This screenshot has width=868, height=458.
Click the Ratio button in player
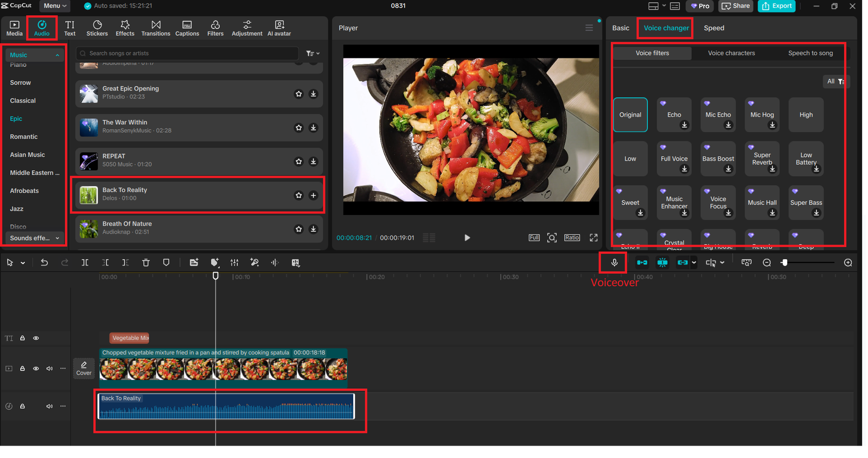click(572, 237)
